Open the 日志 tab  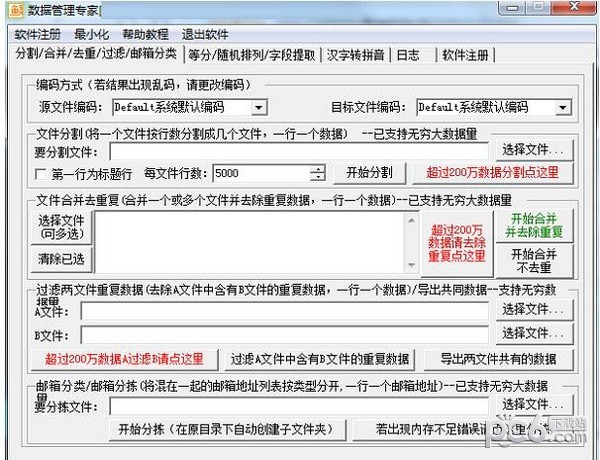(x=408, y=54)
